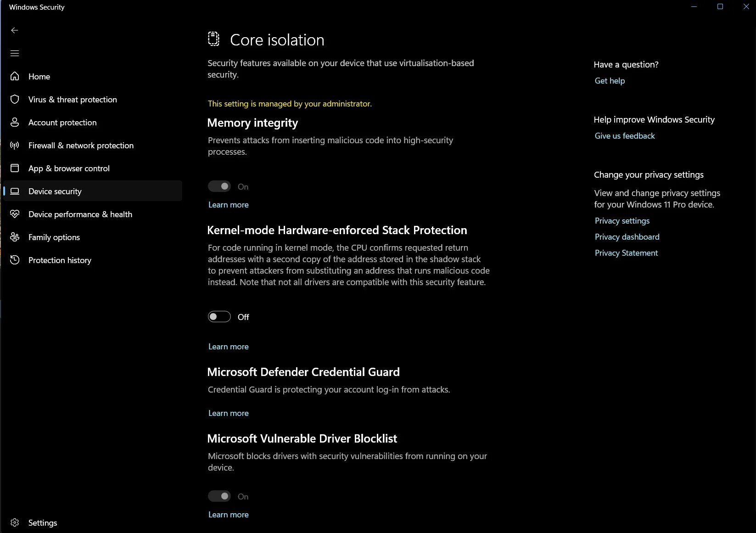Open the Privacy dashboard link
Viewport: 756px width, 533px height.
(627, 237)
